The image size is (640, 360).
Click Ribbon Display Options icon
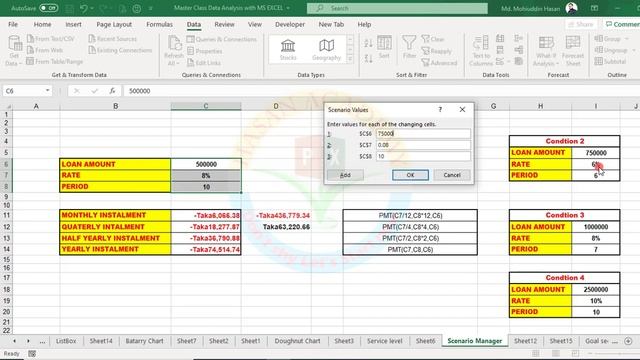[x=594, y=8]
